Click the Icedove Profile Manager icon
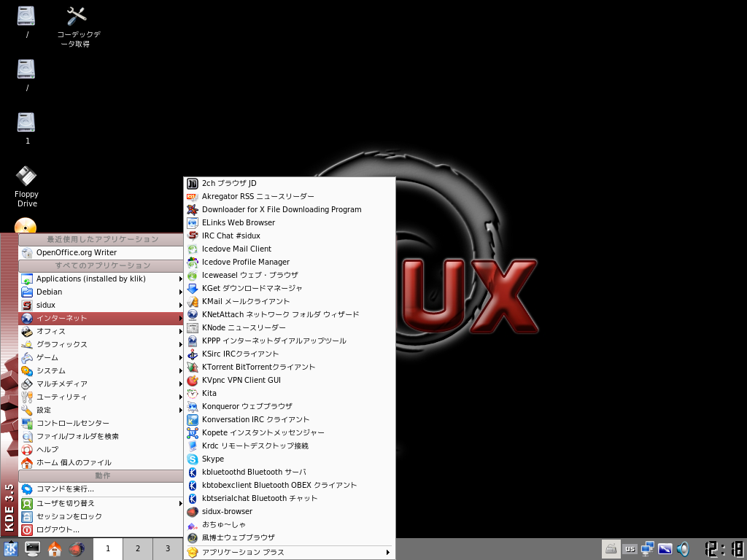The width and height of the screenshot is (747, 560). click(x=193, y=262)
